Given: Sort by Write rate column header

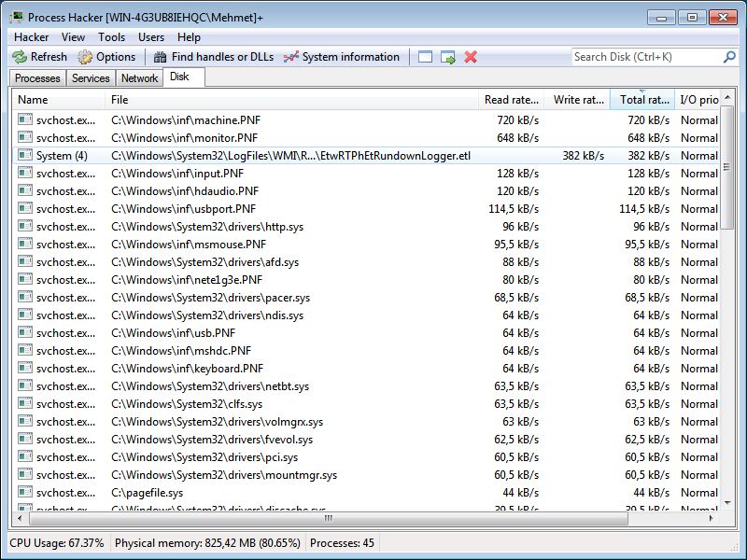Looking at the screenshot, I should (x=577, y=100).
